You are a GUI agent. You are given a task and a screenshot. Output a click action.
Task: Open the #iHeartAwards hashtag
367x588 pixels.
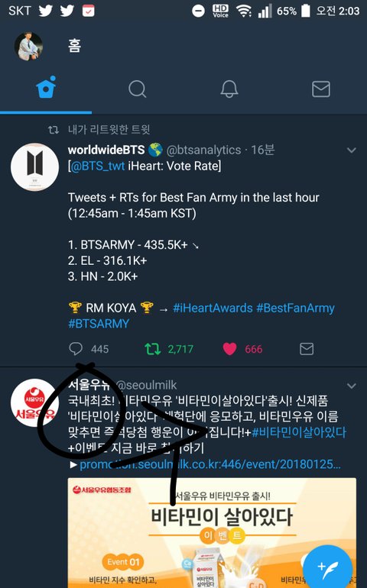213,309
